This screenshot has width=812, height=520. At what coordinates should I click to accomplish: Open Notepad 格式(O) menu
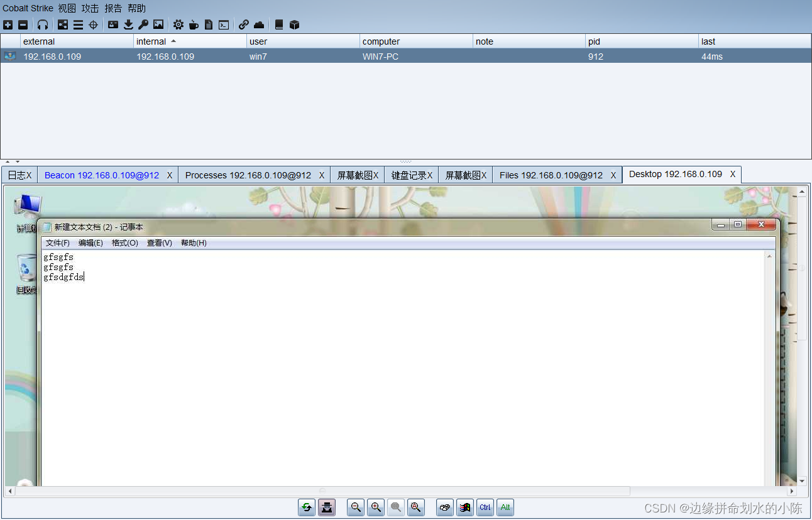[x=124, y=243]
